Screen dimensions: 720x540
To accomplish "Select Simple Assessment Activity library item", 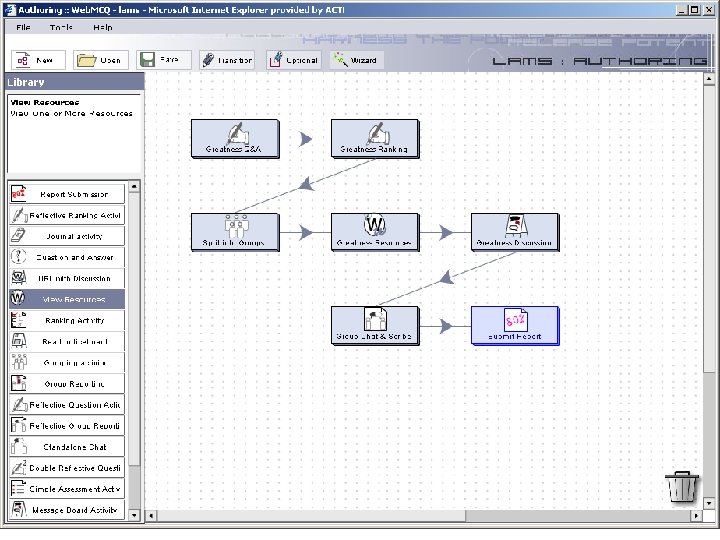I will click(67, 489).
